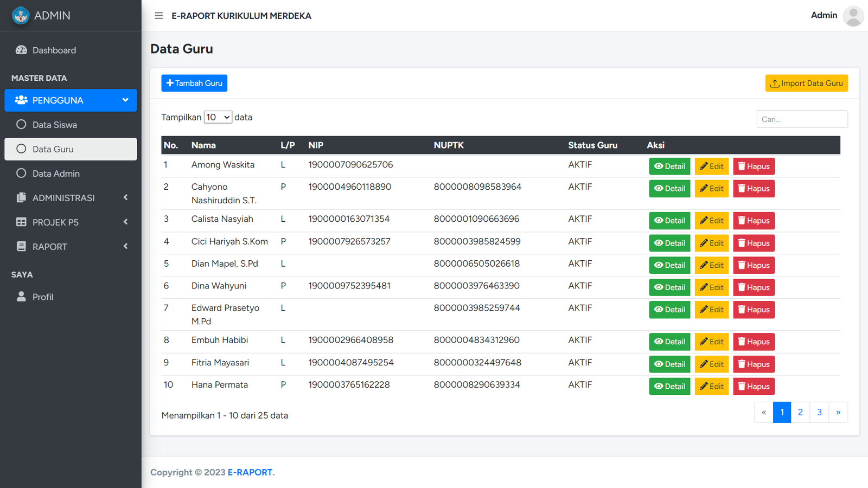868x488 pixels.
Task: Click the Tambah Guru button
Action: click(194, 83)
